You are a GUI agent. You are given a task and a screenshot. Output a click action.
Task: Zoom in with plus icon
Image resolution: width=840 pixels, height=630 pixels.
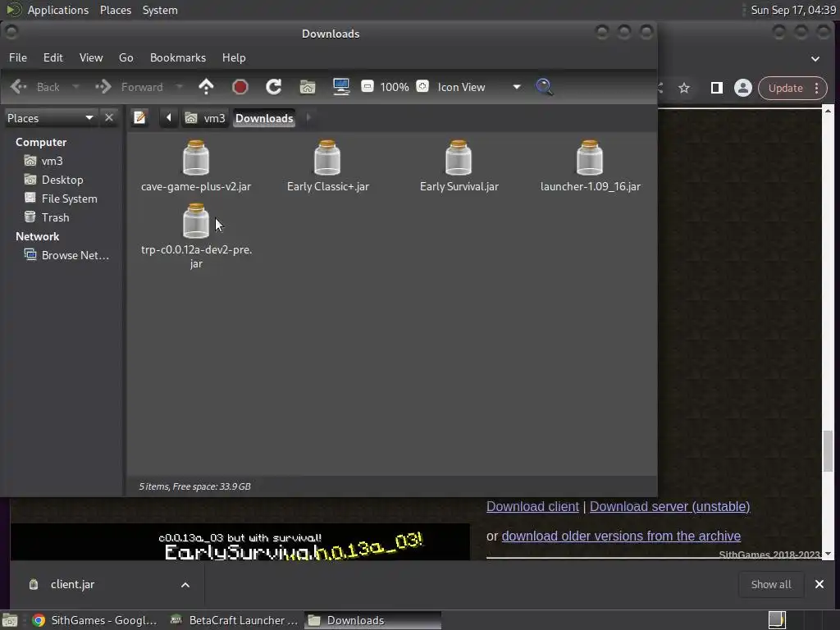[x=422, y=86]
